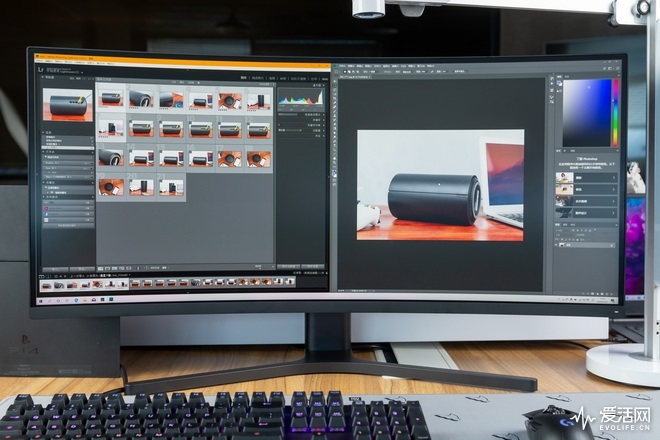Collapse the Catalog panel in Lightroom
Viewport: 660px width, 440px height.
[x=43, y=132]
